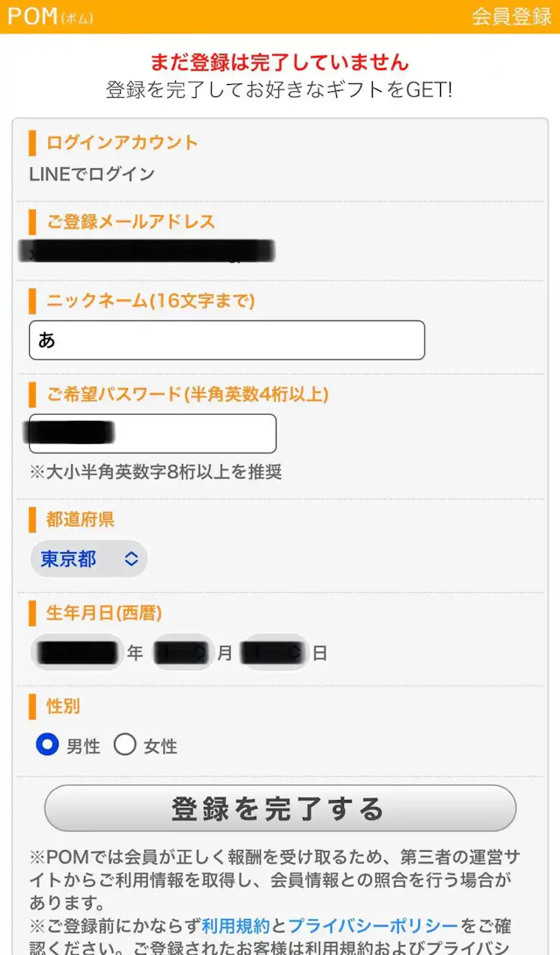
Task: Focus the ニックネーム text field
Action: 227,340
